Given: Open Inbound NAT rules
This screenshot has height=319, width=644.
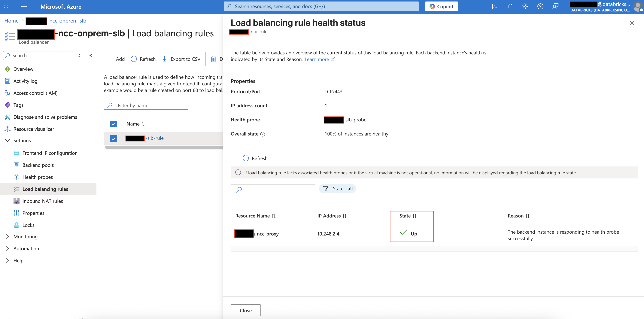Looking at the screenshot, I should [x=43, y=201].
